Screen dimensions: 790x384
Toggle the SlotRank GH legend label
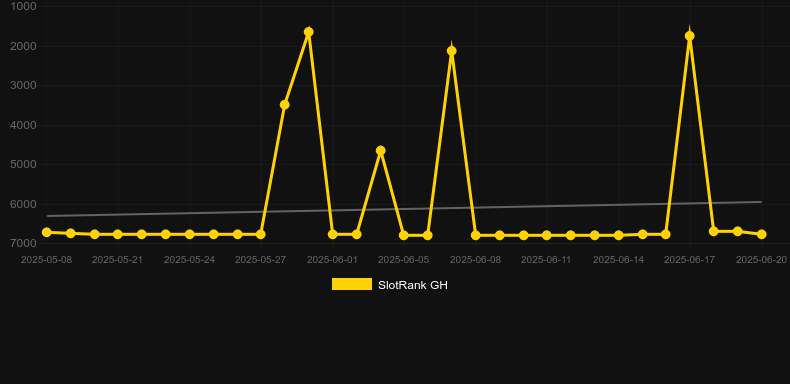coord(413,285)
